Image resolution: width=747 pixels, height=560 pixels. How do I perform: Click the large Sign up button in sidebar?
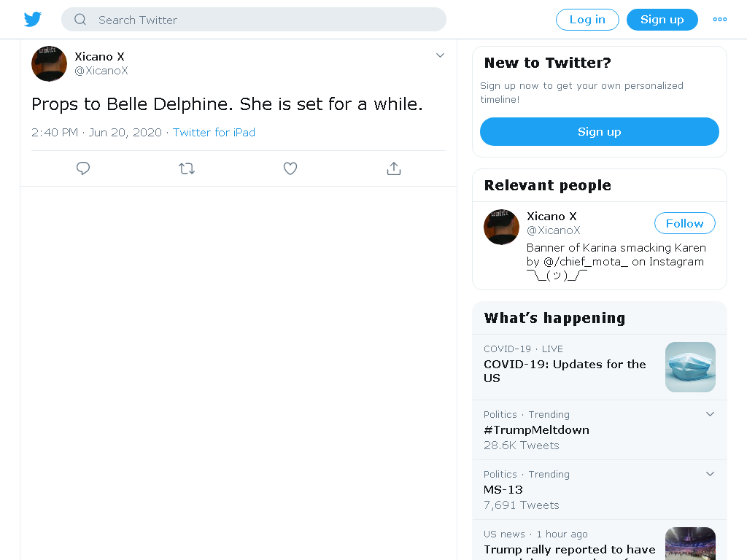coord(600,131)
